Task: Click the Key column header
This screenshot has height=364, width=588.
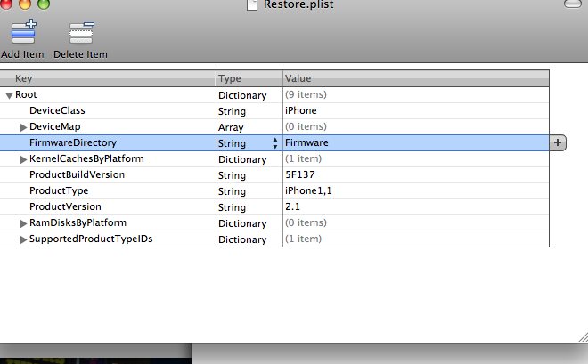Action: (108, 78)
